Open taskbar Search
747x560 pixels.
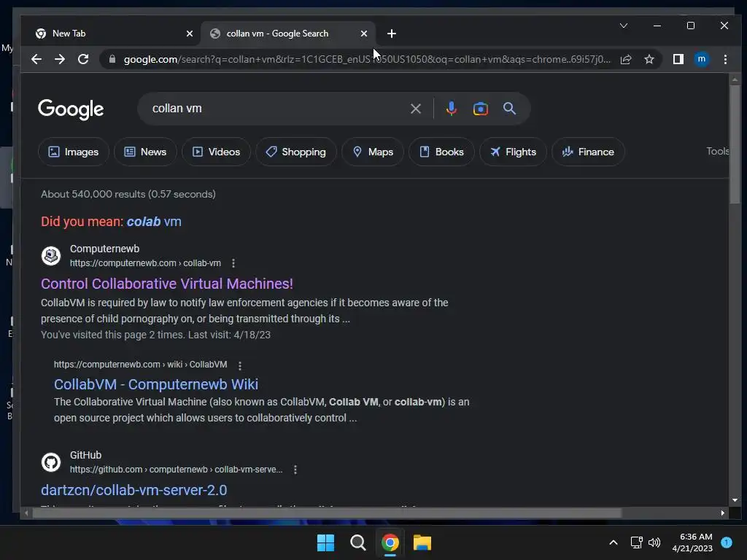357,542
